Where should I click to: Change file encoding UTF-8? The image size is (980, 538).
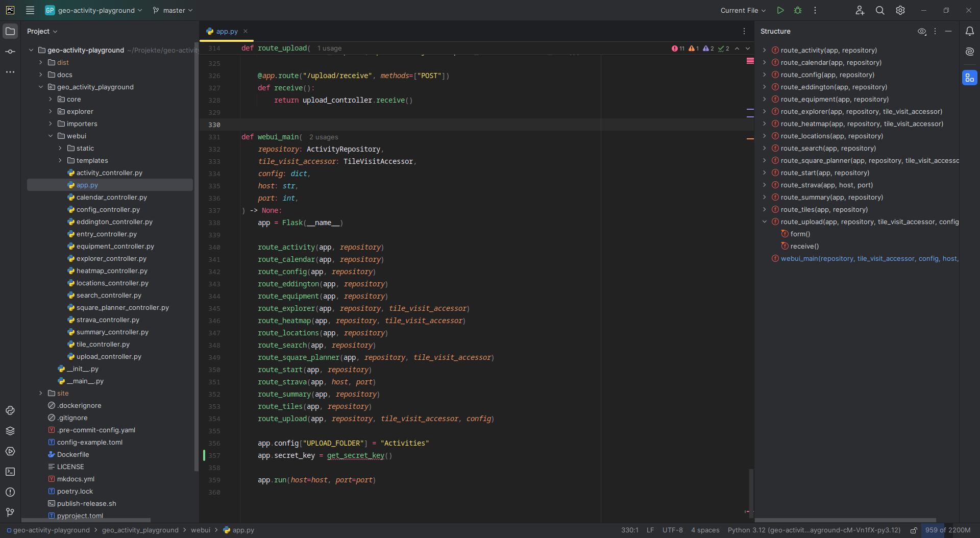pos(673,530)
